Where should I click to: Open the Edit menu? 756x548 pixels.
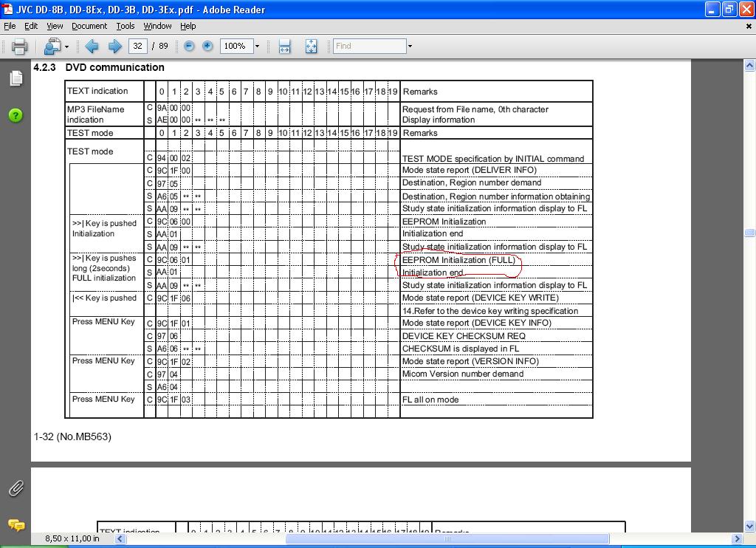click(31, 26)
